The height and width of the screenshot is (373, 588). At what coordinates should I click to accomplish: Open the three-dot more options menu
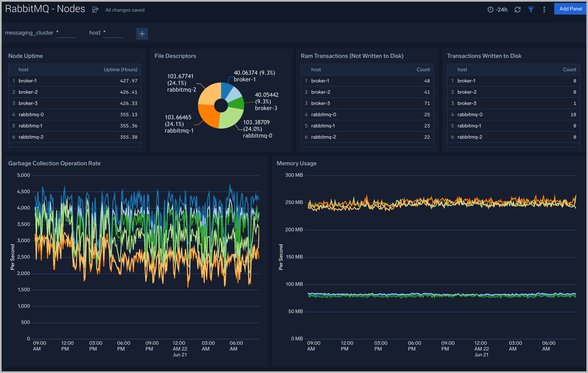[544, 10]
